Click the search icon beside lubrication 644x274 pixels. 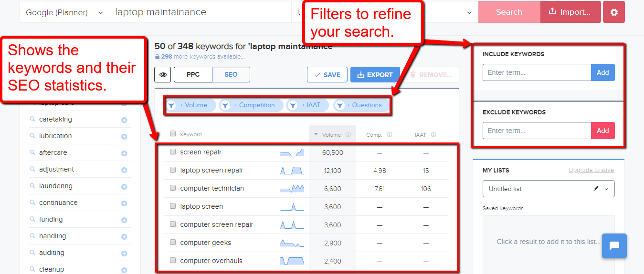click(32, 136)
